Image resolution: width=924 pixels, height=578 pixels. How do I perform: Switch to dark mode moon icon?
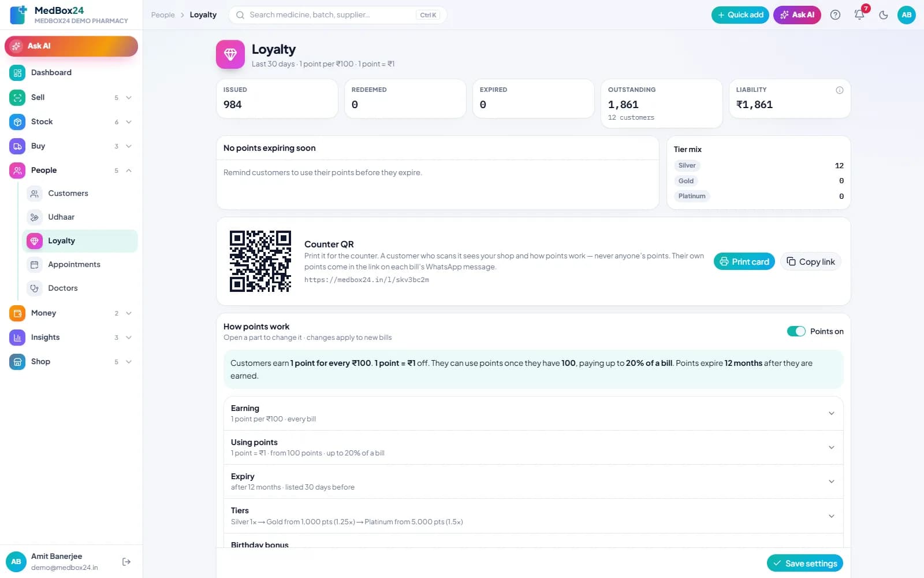pos(883,15)
